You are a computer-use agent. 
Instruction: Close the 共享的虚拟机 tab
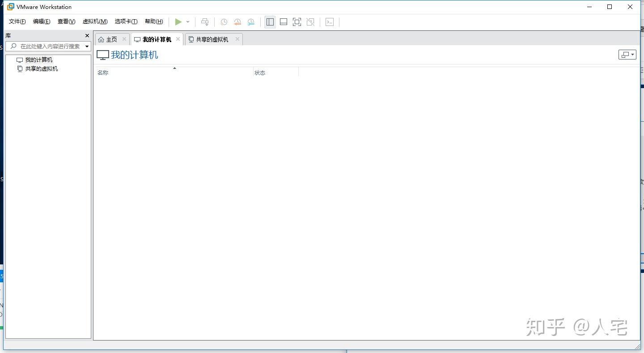237,39
